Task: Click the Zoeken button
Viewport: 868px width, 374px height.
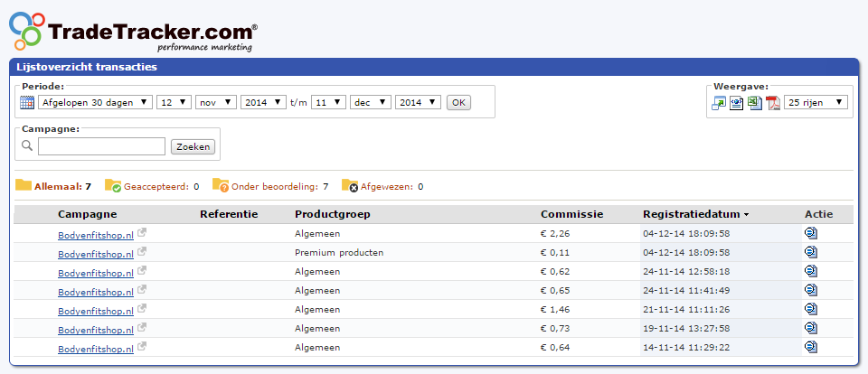Action: 193,146
